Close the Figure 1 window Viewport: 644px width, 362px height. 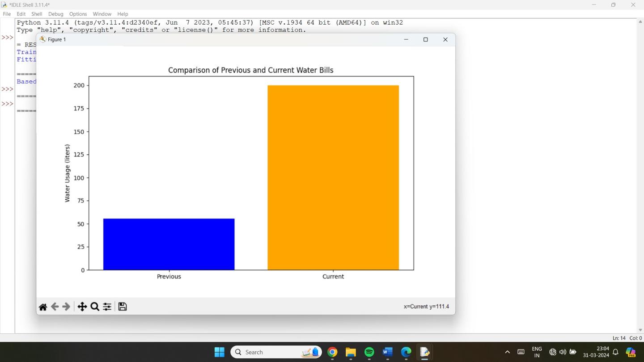tap(445, 39)
